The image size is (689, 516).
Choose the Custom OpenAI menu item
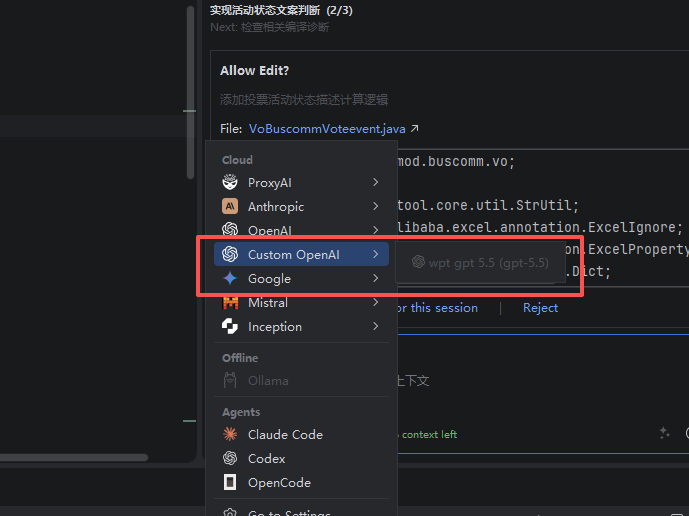tap(301, 254)
